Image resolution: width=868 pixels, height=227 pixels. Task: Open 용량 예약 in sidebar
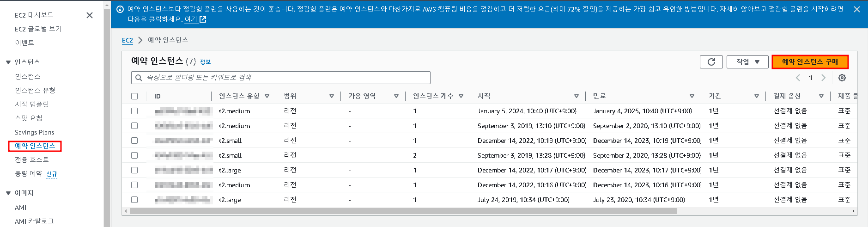(x=29, y=173)
